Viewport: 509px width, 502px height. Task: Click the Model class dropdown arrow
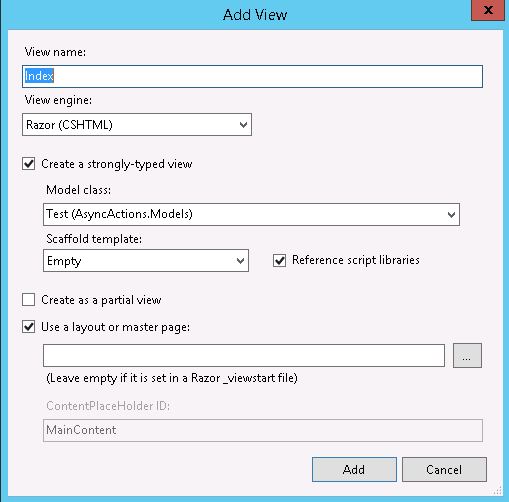coord(451,215)
